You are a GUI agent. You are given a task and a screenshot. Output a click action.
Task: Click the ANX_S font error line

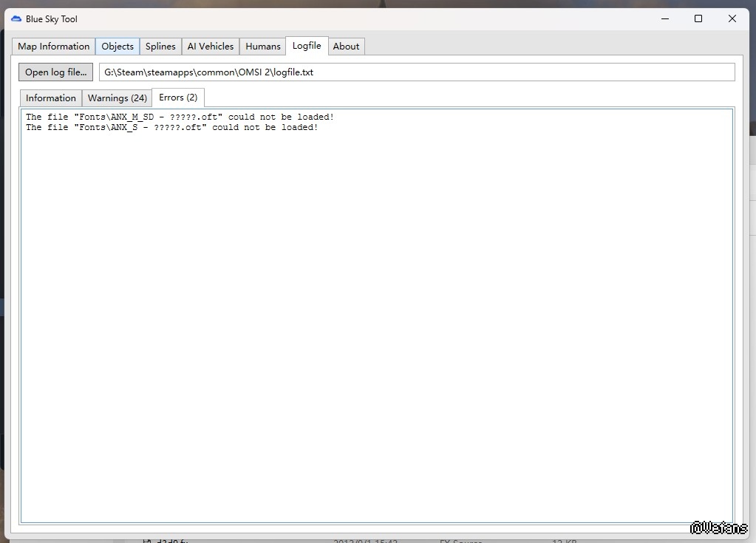tap(171, 128)
